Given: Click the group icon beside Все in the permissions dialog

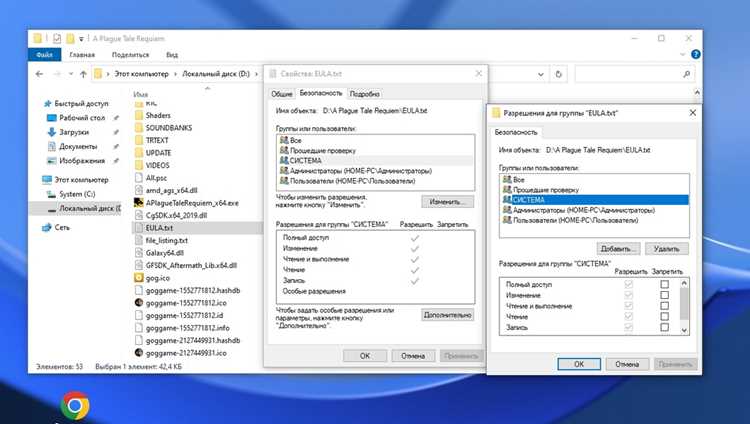Looking at the screenshot, I should pos(507,179).
